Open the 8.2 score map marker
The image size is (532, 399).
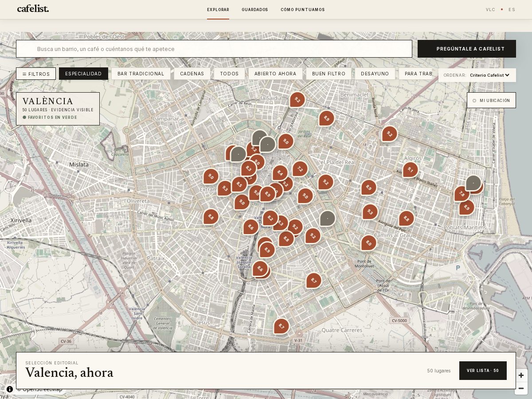click(x=270, y=218)
